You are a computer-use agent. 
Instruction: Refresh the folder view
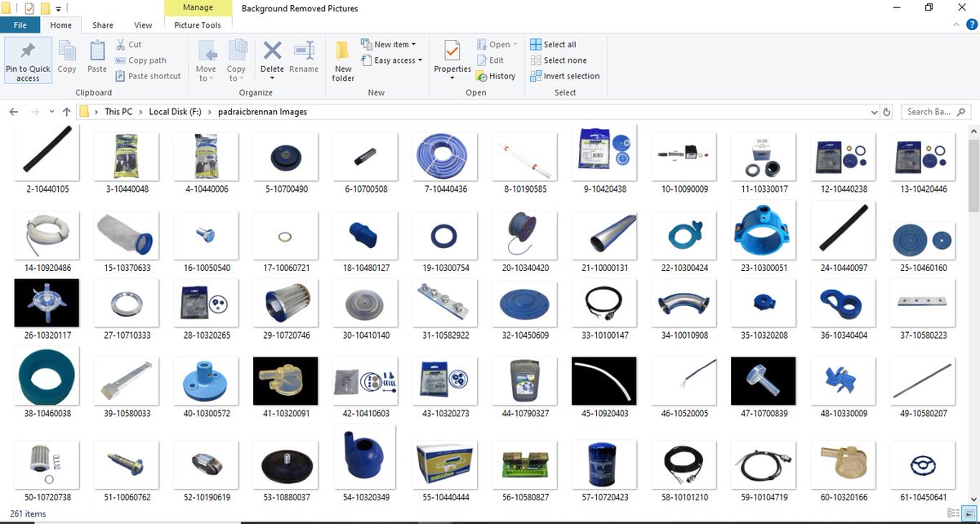coord(888,112)
